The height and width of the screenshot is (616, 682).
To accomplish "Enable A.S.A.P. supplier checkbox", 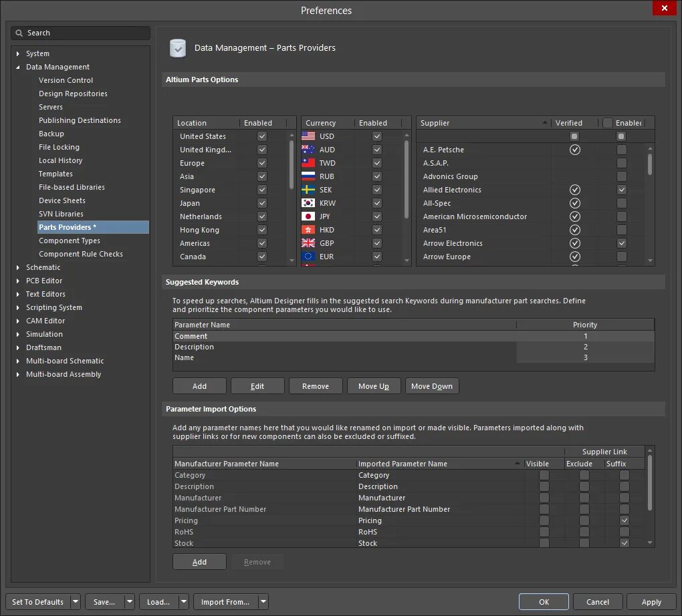I will [622, 163].
